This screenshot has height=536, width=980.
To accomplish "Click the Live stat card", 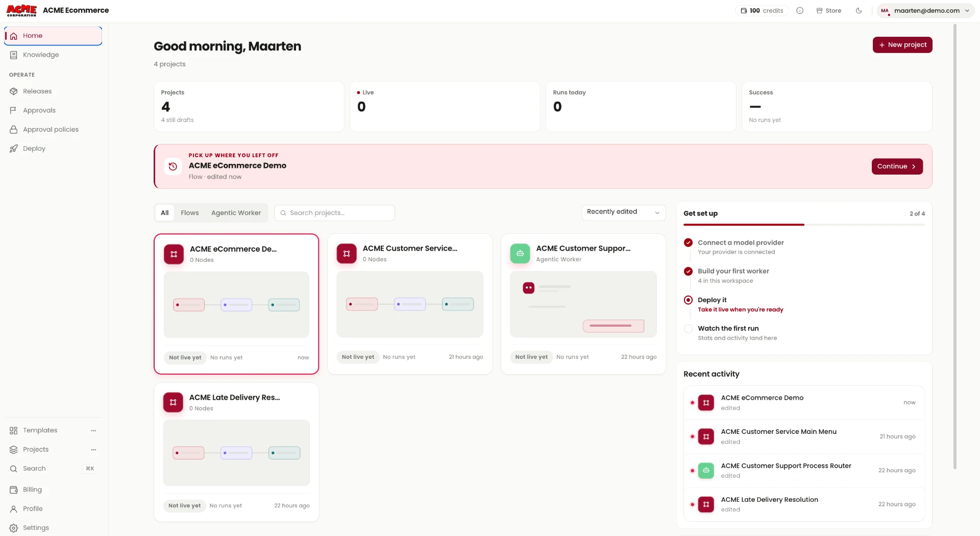I will [445, 107].
